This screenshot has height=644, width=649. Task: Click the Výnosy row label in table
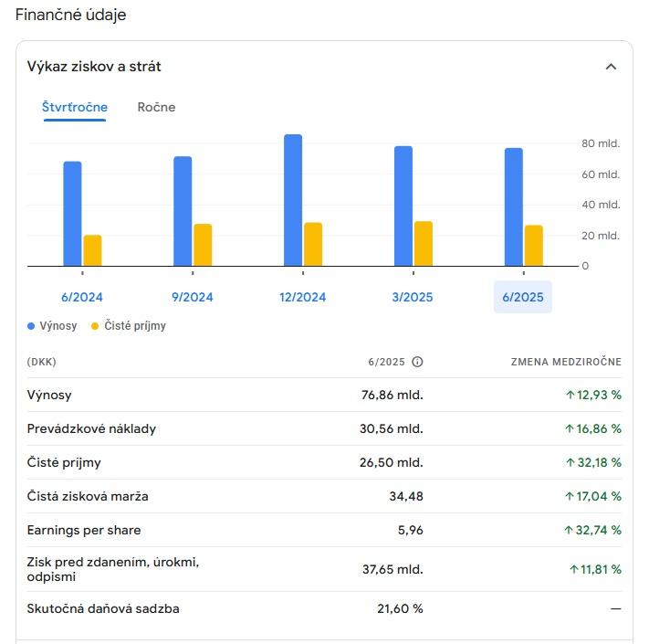tap(49, 396)
